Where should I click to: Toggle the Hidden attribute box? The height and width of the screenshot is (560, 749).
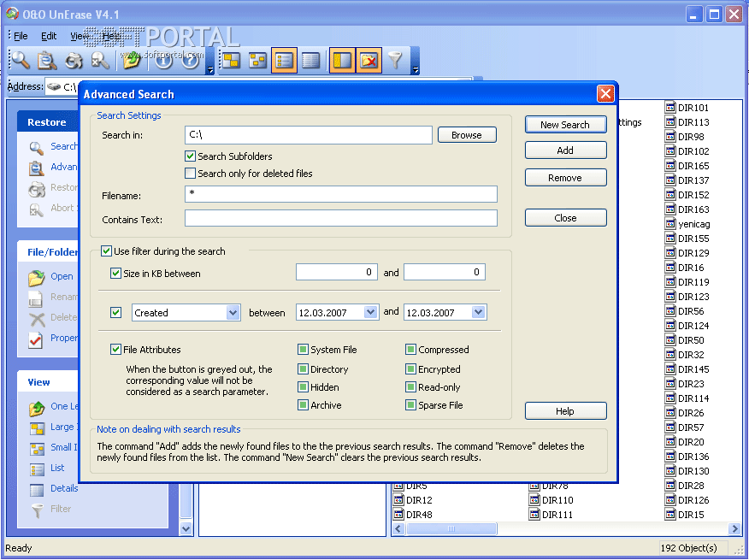pos(303,387)
